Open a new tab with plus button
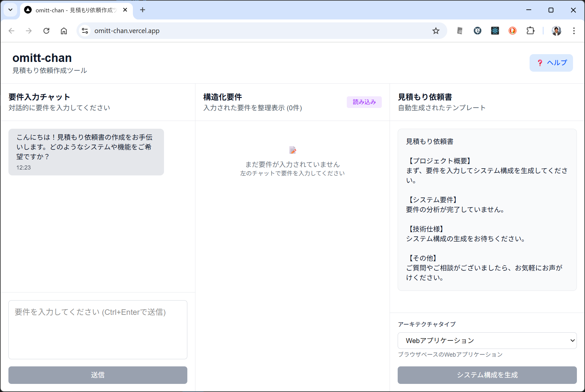 [x=143, y=10]
